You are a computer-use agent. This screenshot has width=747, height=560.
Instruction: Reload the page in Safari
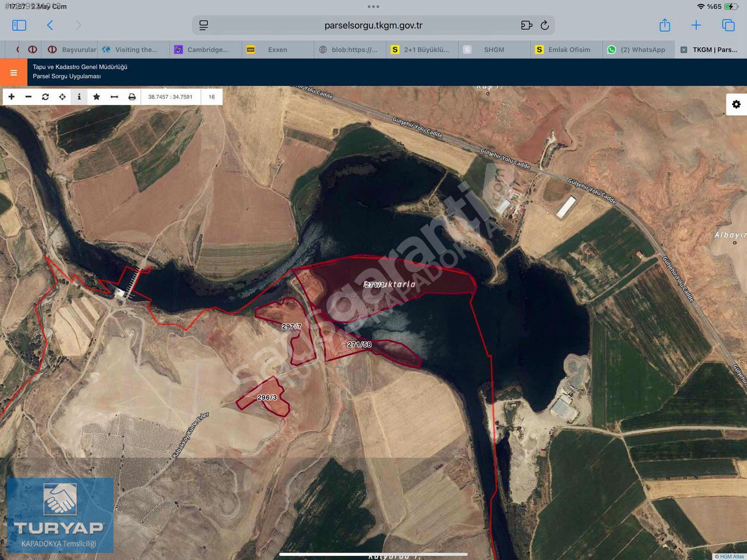coord(544,25)
